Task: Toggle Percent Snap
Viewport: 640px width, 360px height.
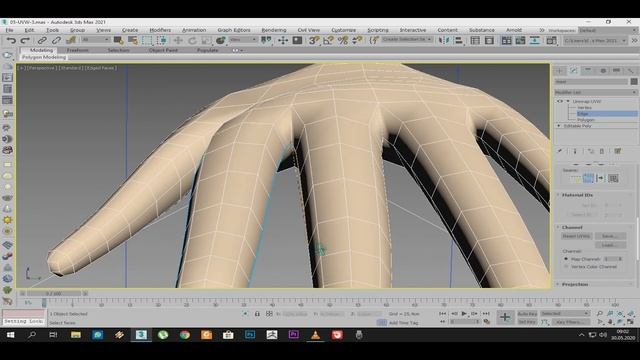Action: click(343, 40)
